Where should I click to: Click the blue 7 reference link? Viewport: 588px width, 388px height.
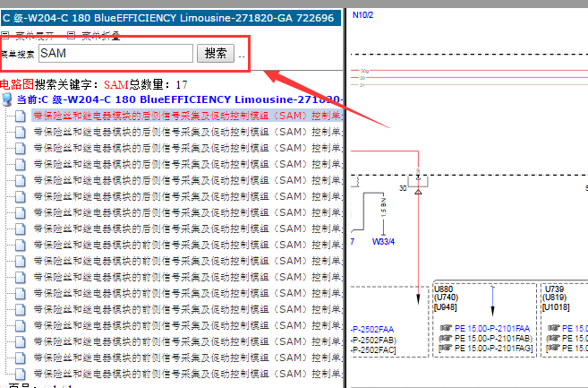(x=353, y=242)
